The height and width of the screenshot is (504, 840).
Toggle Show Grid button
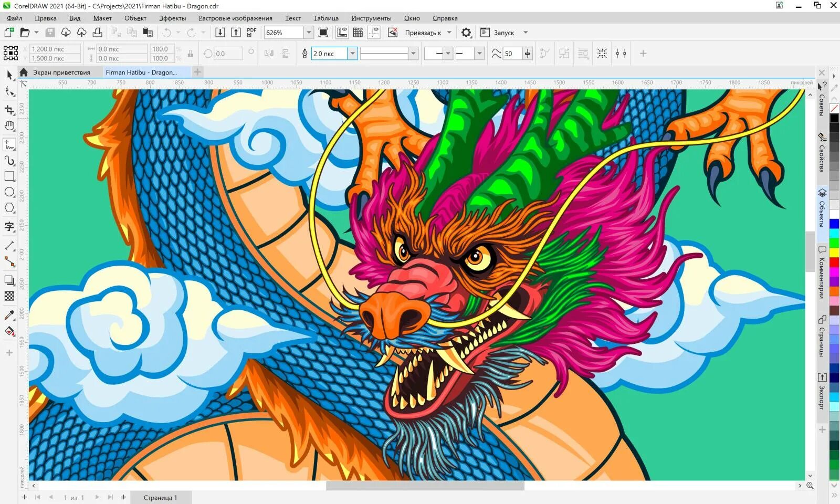(x=358, y=33)
